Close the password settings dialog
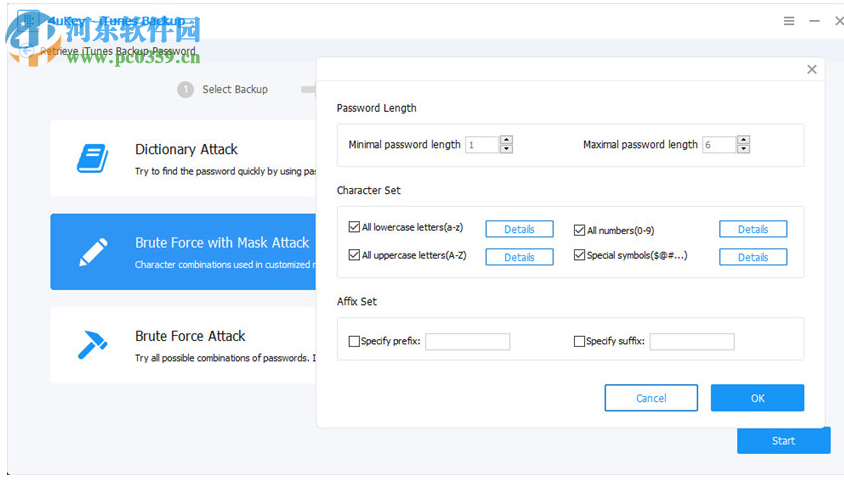This screenshot has height=480, width=844. [x=812, y=69]
